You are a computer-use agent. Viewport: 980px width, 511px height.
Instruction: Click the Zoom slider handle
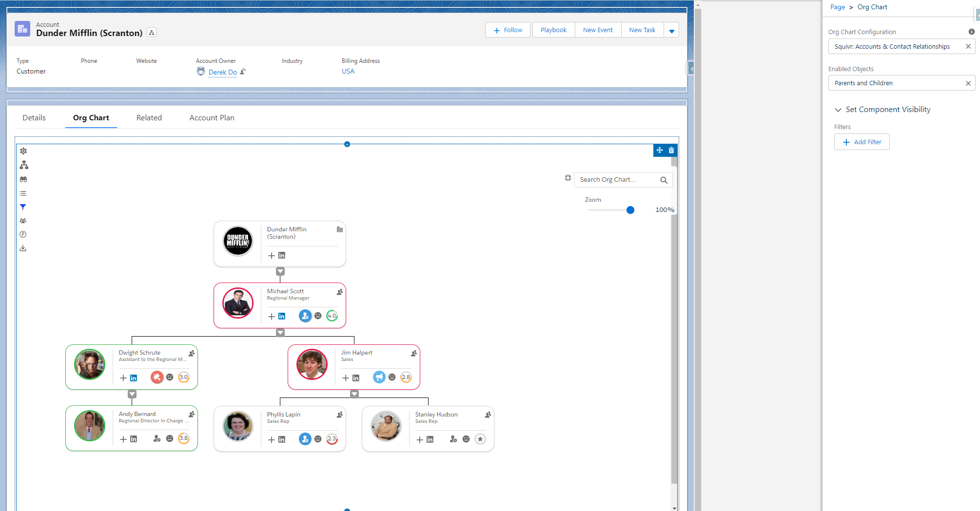pyautogui.click(x=630, y=210)
